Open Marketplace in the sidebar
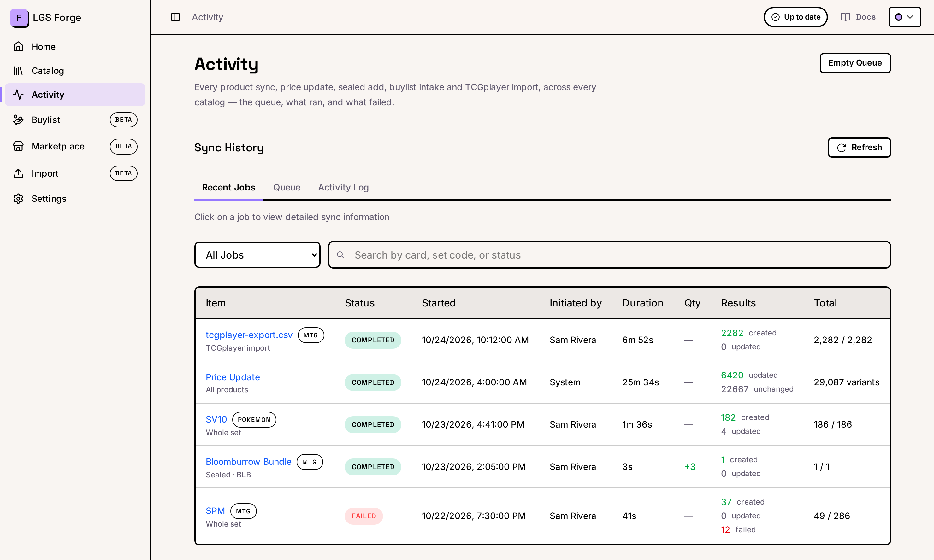This screenshot has width=934, height=560. 75,146
